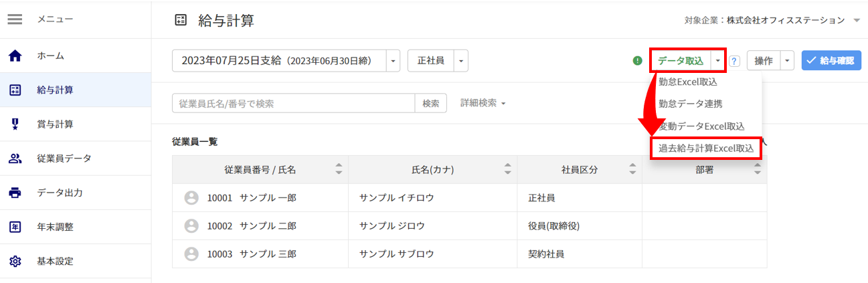The width and height of the screenshot is (868, 283).
Task: Open 基本設定 gear icon
Action: (15, 261)
